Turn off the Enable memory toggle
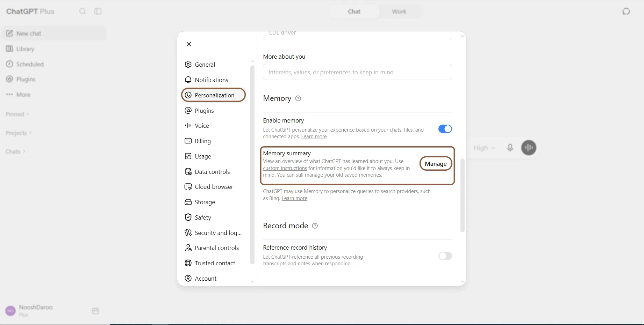Image resolution: width=644 pixels, height=325 pixels. click(x=445, y=129)
